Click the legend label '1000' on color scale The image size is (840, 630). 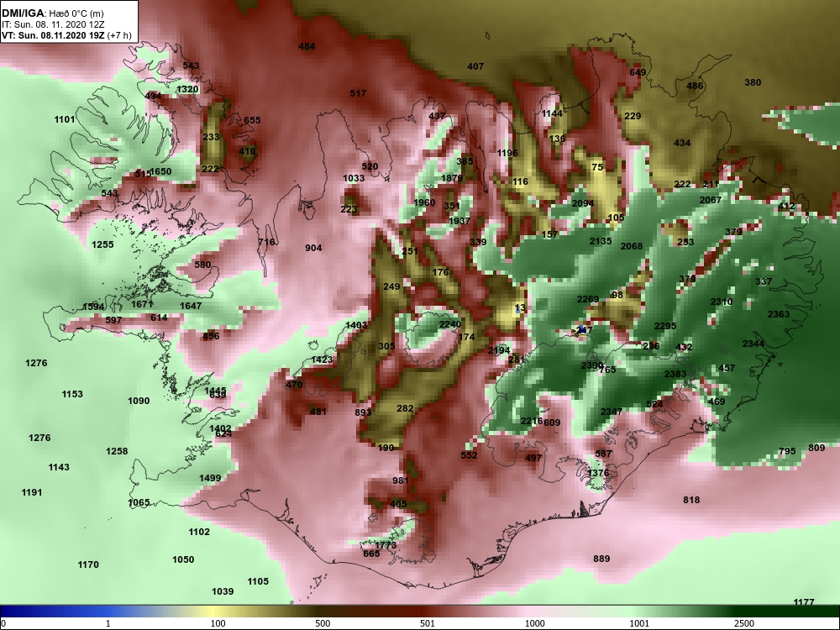coord(534,623)
